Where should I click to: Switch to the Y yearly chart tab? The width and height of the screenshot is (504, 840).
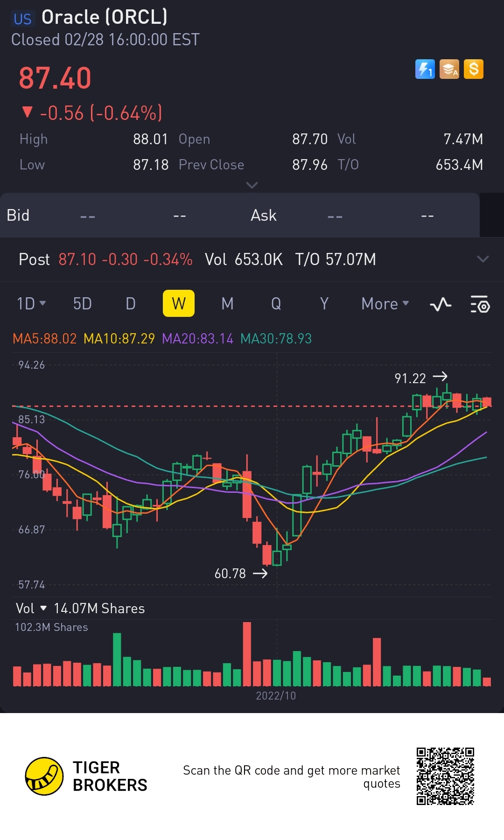(x=324, y=304)
